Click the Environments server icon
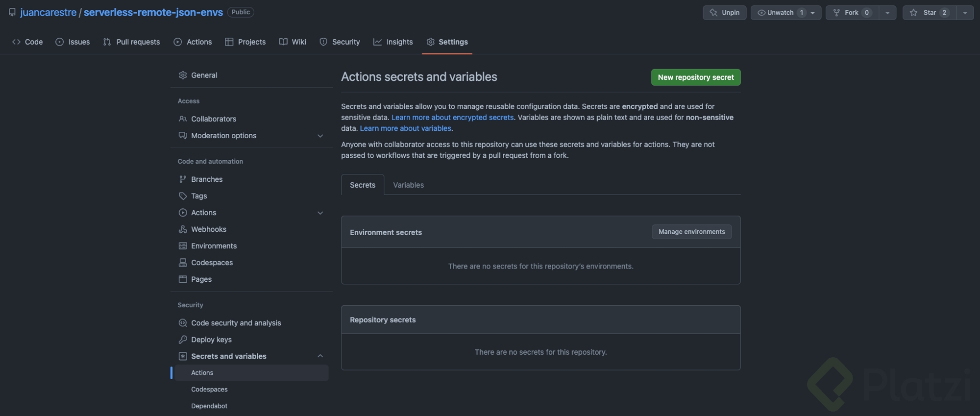This screenshot has width=980, height=416. click(183, 246)
